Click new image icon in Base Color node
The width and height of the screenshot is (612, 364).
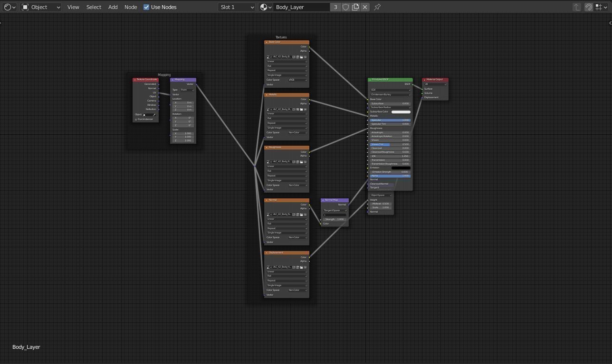297,57
